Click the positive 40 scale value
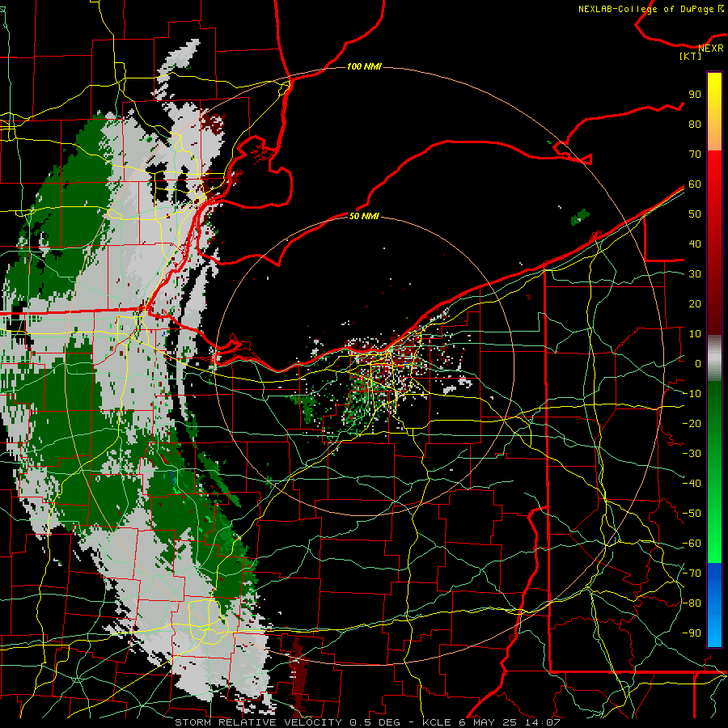 [695, 243]
